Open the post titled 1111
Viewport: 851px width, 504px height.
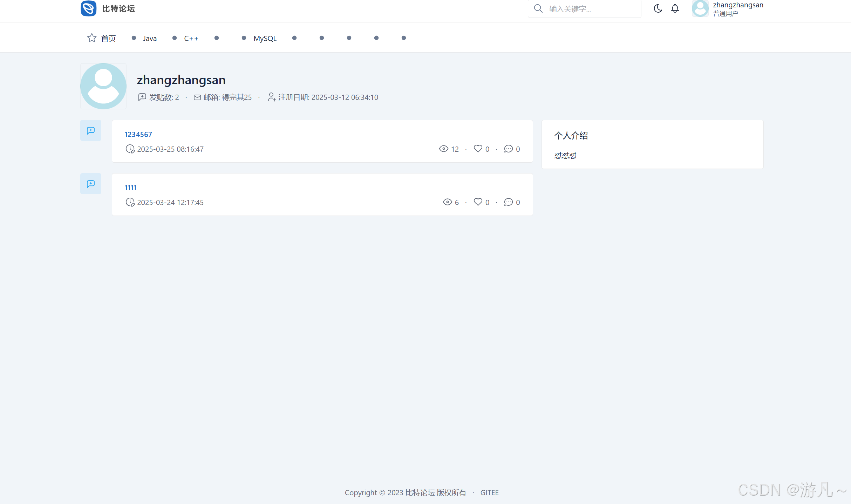[x=130, y=188]
